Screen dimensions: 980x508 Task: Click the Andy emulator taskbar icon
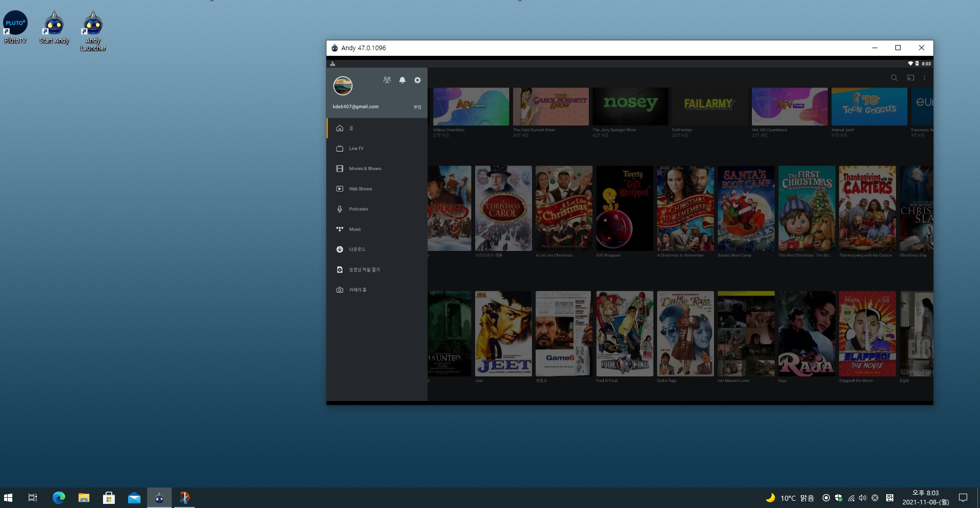point(159,498)
